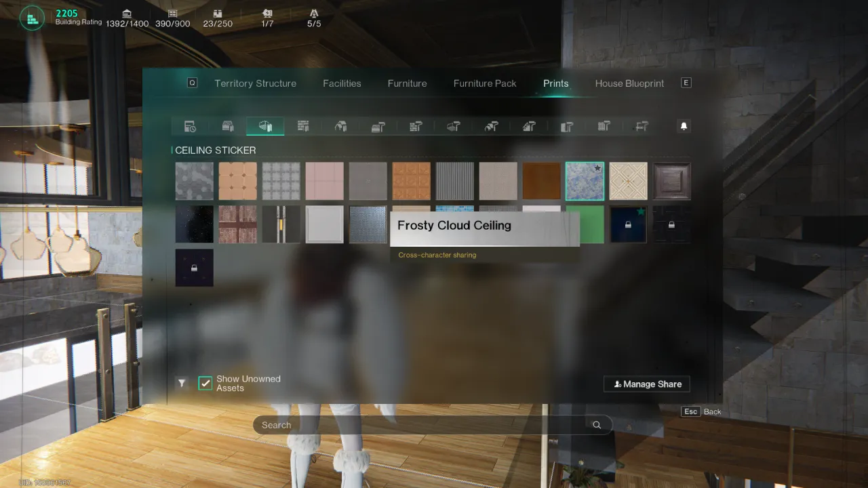
Task: Open the Facilities tab
Action: [342, 83]
